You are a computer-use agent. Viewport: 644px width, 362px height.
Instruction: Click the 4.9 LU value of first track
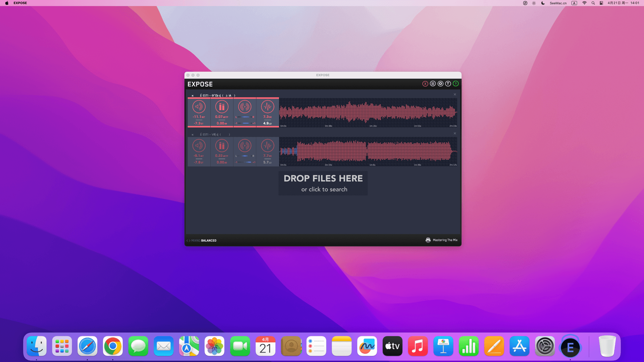coord(268,123)
